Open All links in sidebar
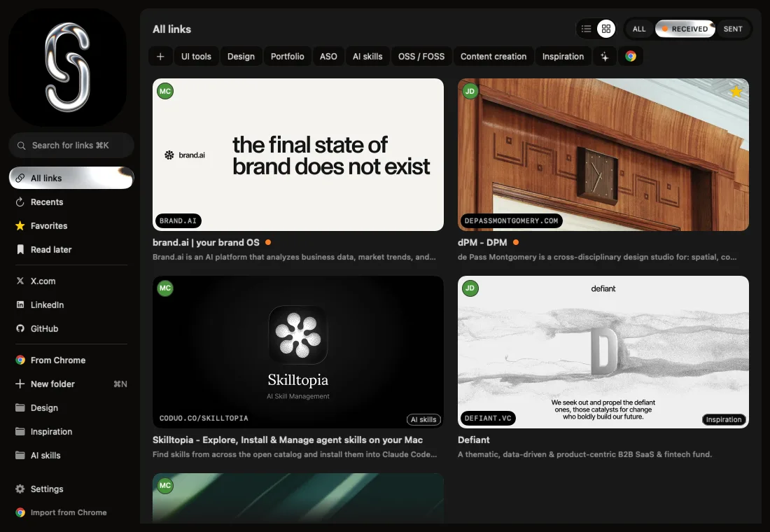770x532 pixels. click(71, 178)
